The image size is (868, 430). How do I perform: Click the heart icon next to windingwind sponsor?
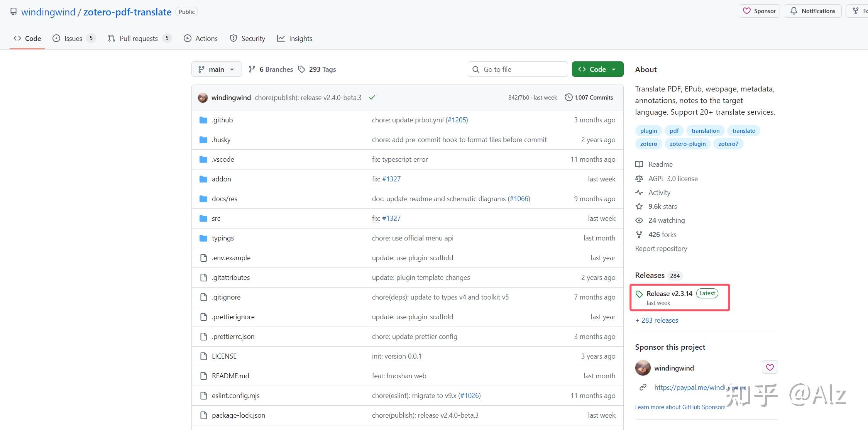tap(770, 367)
